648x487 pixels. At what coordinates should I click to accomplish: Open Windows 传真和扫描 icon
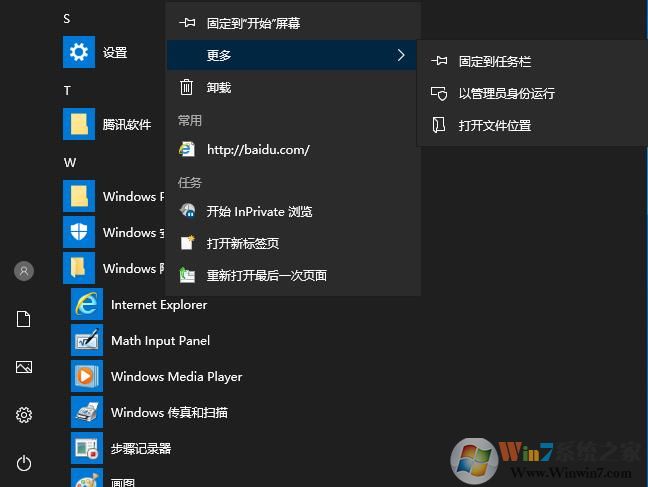(87, 412)
